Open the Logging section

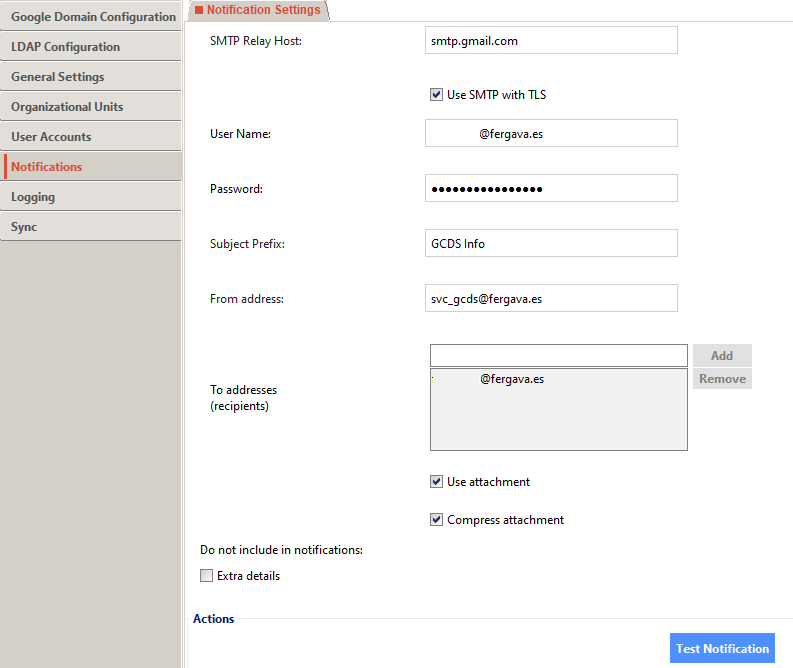coord(91,197)
